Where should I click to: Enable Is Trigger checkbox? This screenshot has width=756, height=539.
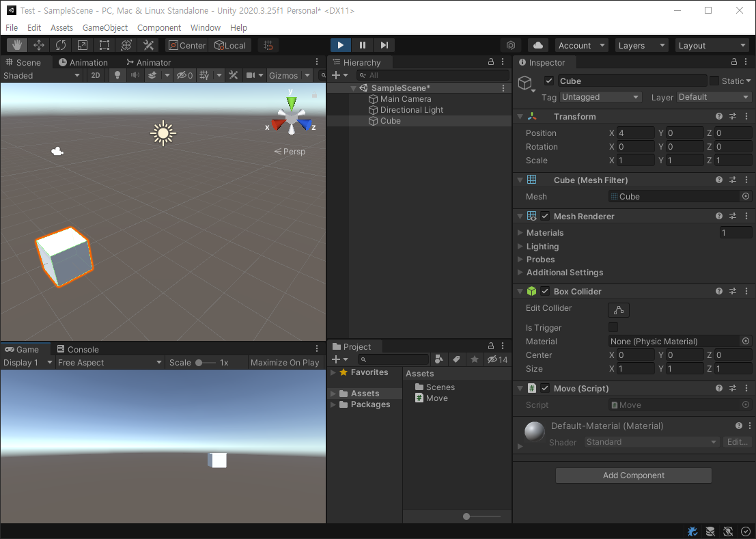(613, 327)
